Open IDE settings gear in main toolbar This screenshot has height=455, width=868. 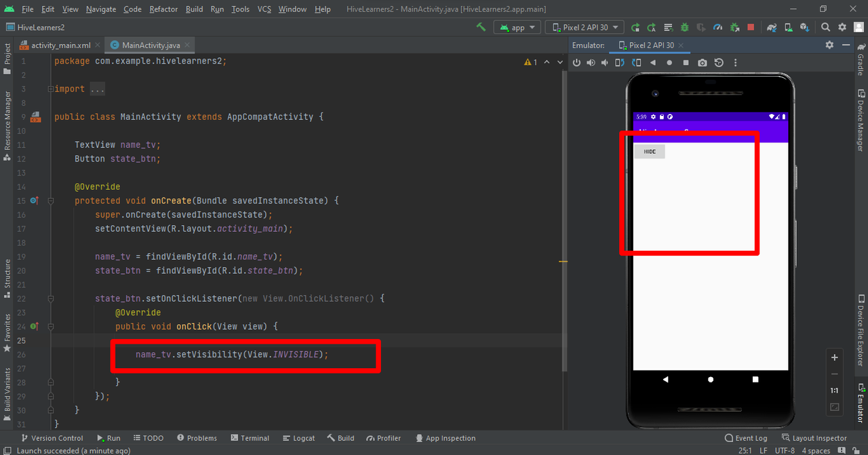[x=842, y=27]
